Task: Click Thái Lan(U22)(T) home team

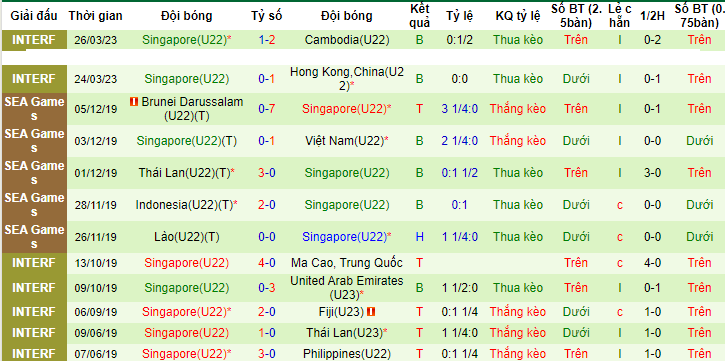Action: 186,173
